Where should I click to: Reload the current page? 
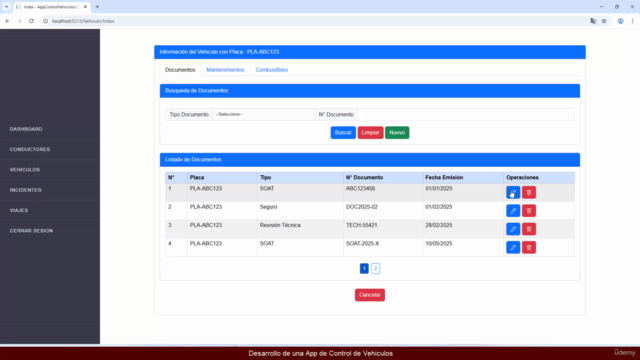click(x=31, y=21)
